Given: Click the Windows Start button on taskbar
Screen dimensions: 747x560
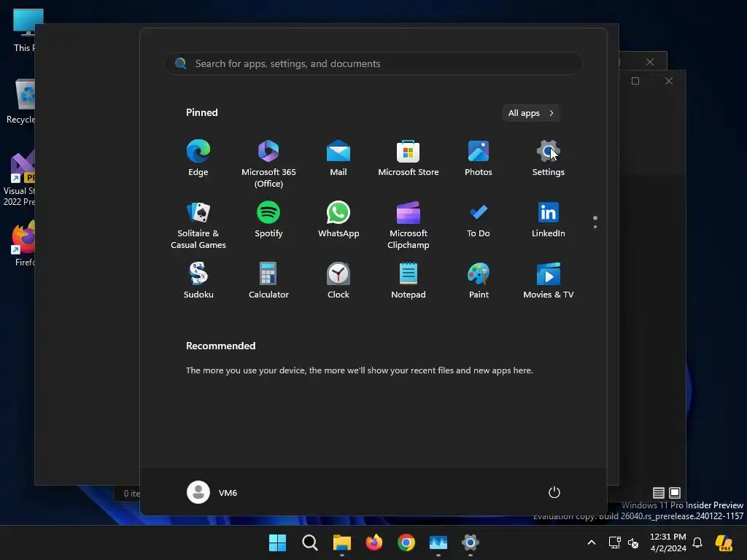Looking at the screenshot, I should coord(277,542).
